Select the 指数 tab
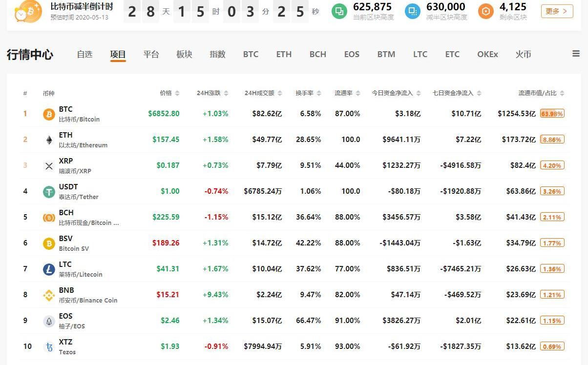Viewport: 588px width, 365px height. coord(217,54)
